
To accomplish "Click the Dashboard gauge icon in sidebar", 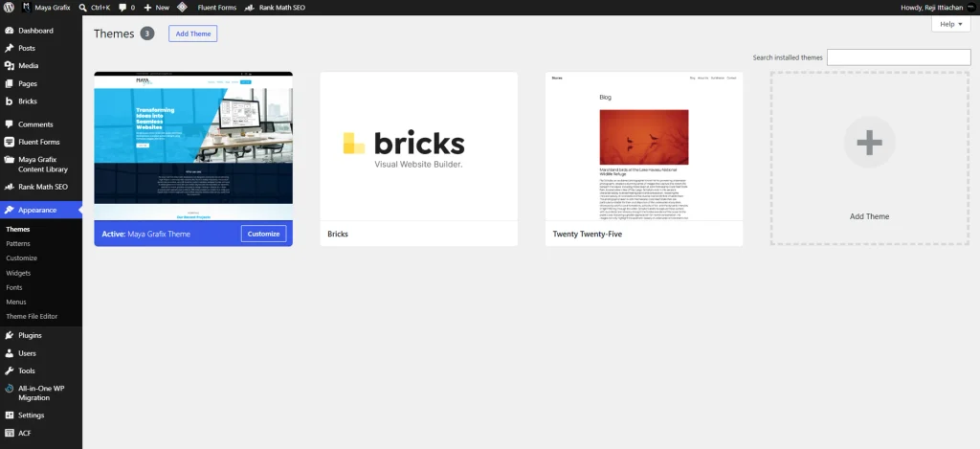I will 10,31.
